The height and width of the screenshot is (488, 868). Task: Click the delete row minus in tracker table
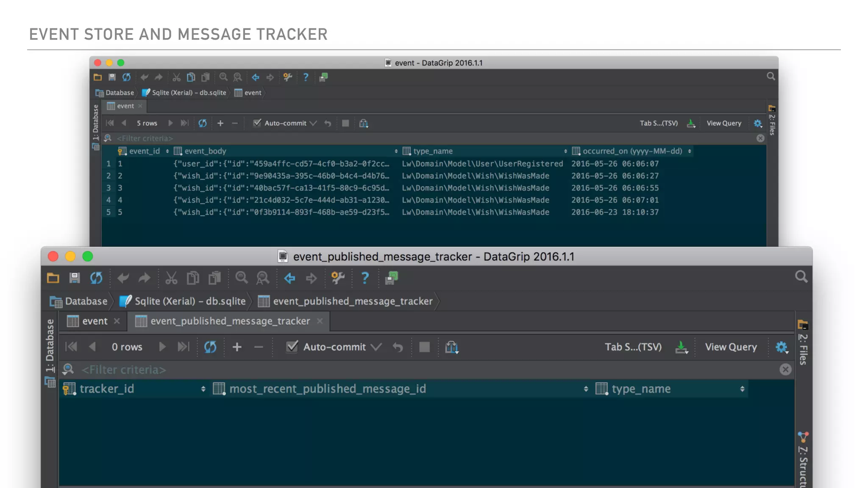259,347
